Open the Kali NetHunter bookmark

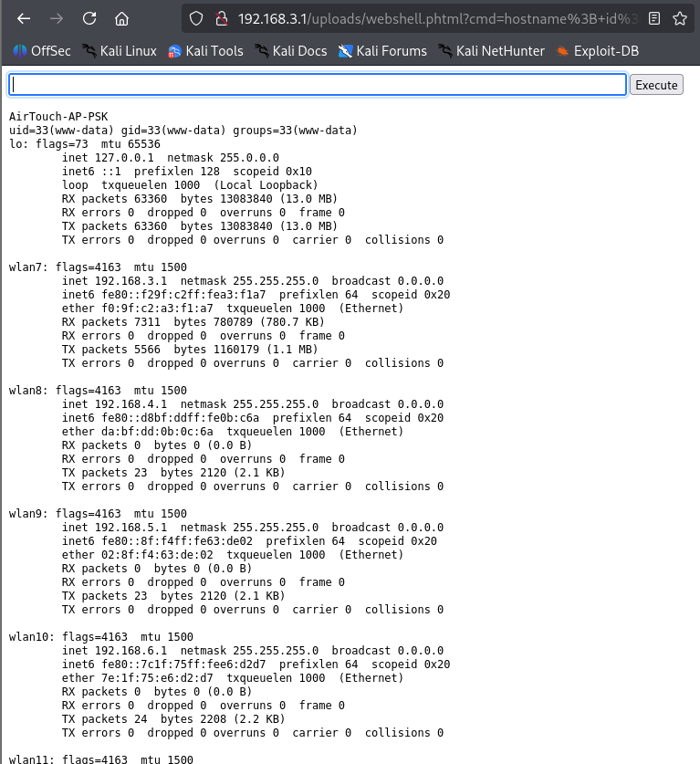click(x=491, y=51)
